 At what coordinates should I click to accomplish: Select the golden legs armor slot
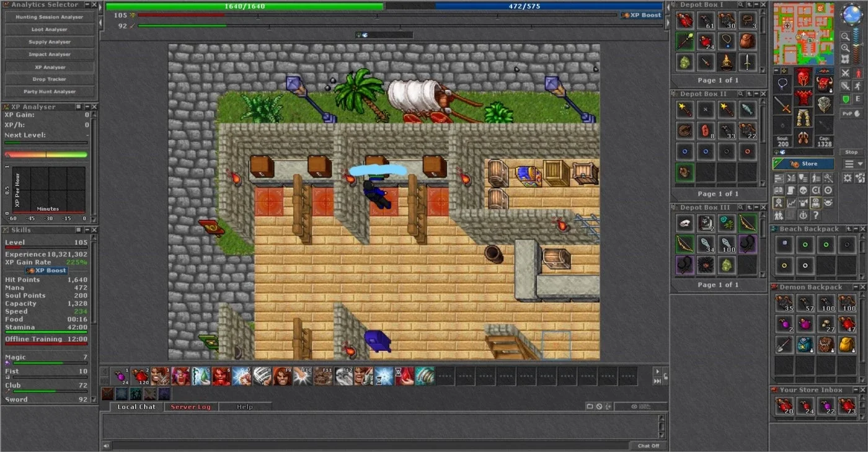point(804,117)
